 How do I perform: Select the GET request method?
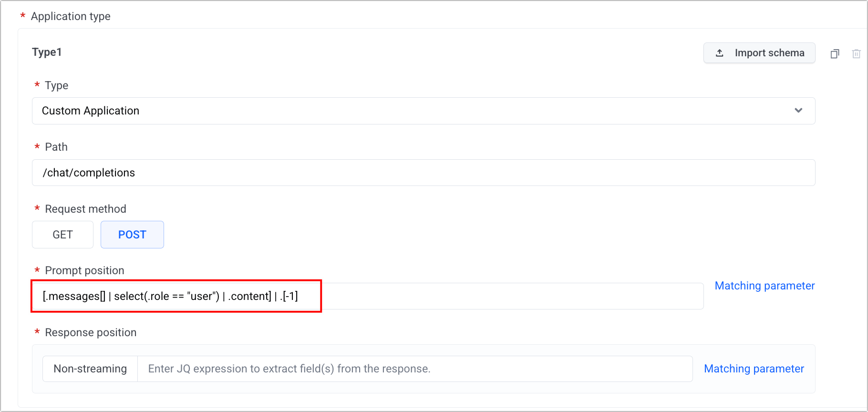[62, 235]
